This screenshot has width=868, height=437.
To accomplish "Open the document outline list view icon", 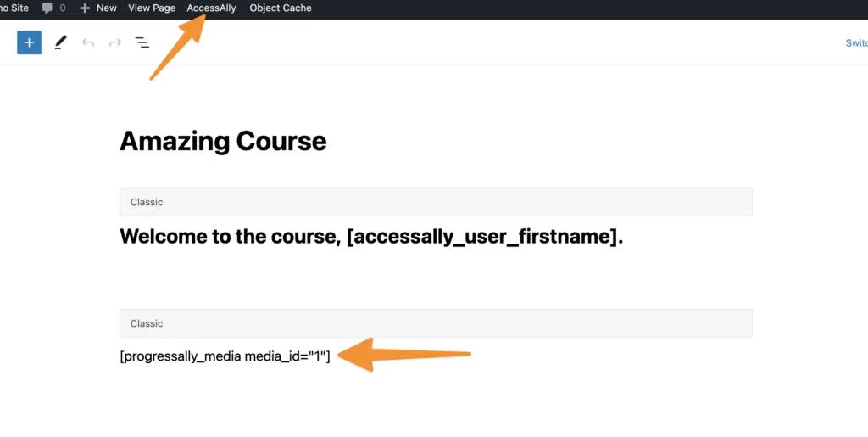I will 142,42.
